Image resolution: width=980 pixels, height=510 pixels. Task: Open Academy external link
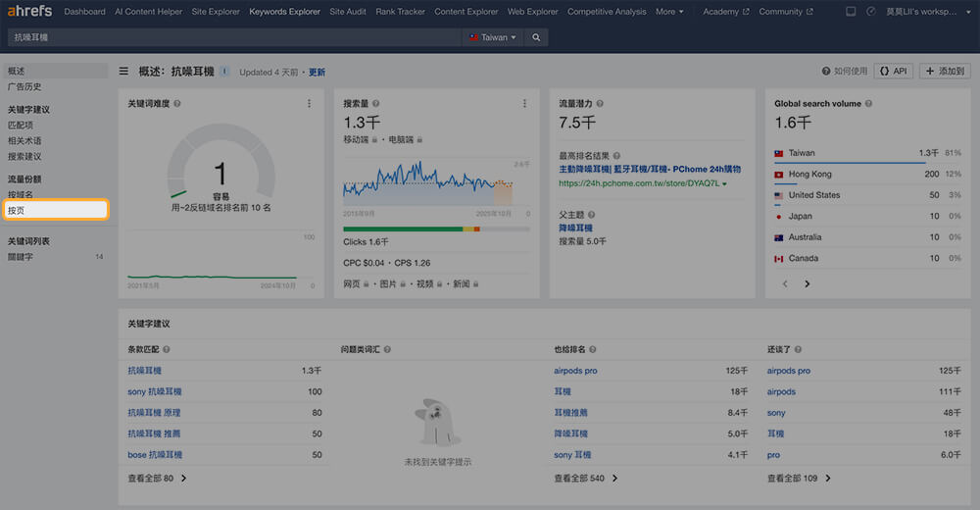pyautogui.click(x=725, y=11)
